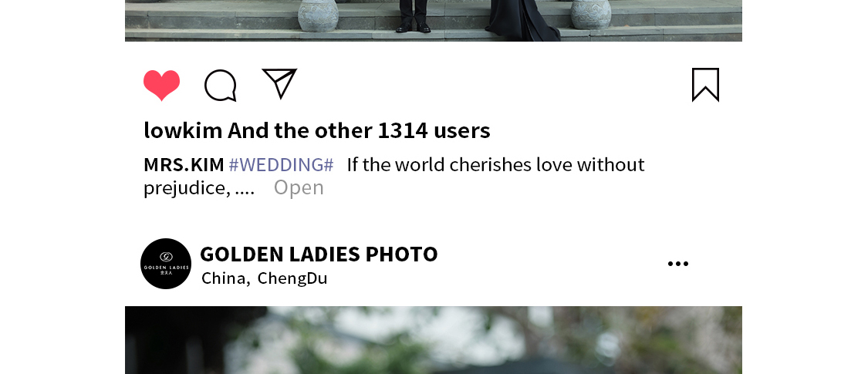This screenshot has width=868, height=374.
Task: Tap the right stone urn in top photo
Action: click(x=591, y=14)
